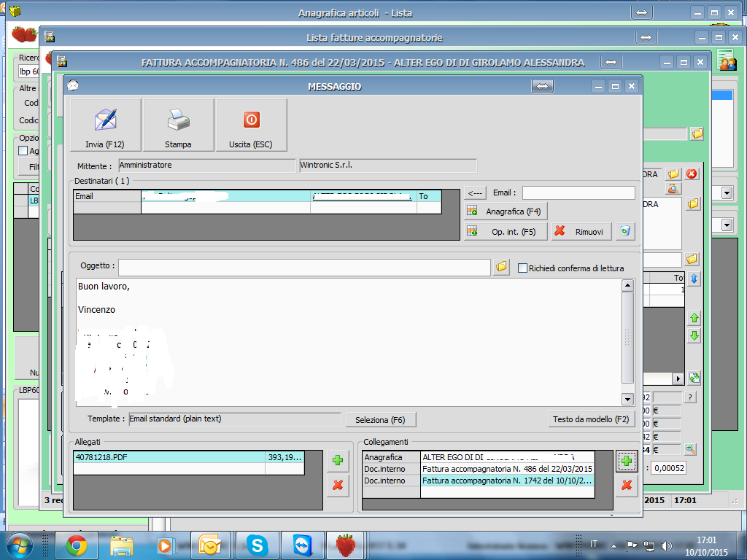The image size is (747, 560).
Task: Click the Wintronic S.r.l. sender field
Action: tap(388, 166)
